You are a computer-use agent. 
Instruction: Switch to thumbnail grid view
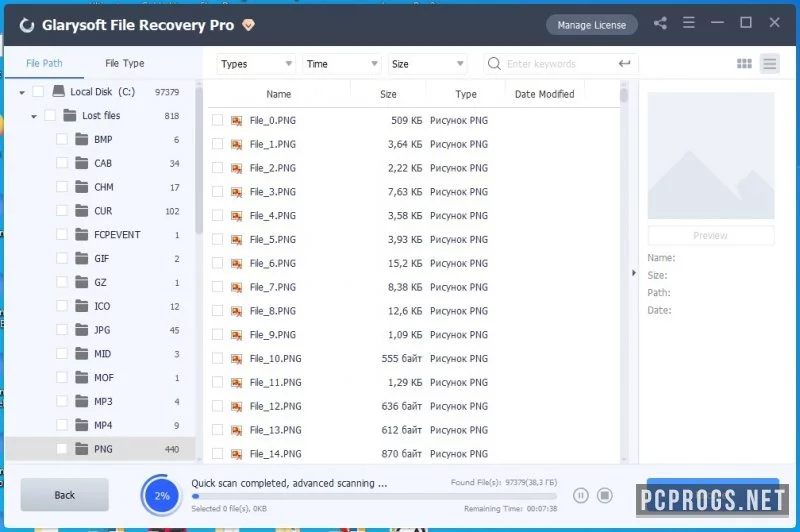744,64
